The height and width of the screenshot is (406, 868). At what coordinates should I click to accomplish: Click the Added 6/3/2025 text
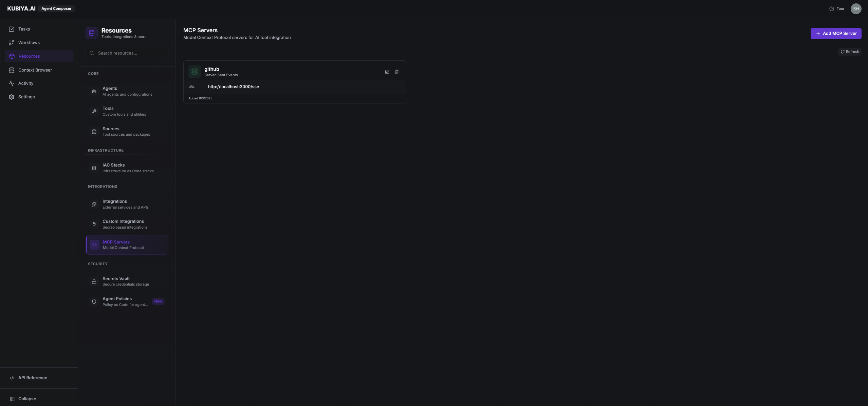(200, 98)
